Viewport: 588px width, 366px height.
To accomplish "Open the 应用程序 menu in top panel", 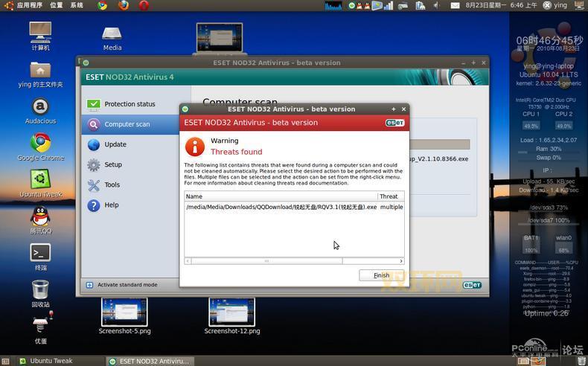I will coord(29,5).
